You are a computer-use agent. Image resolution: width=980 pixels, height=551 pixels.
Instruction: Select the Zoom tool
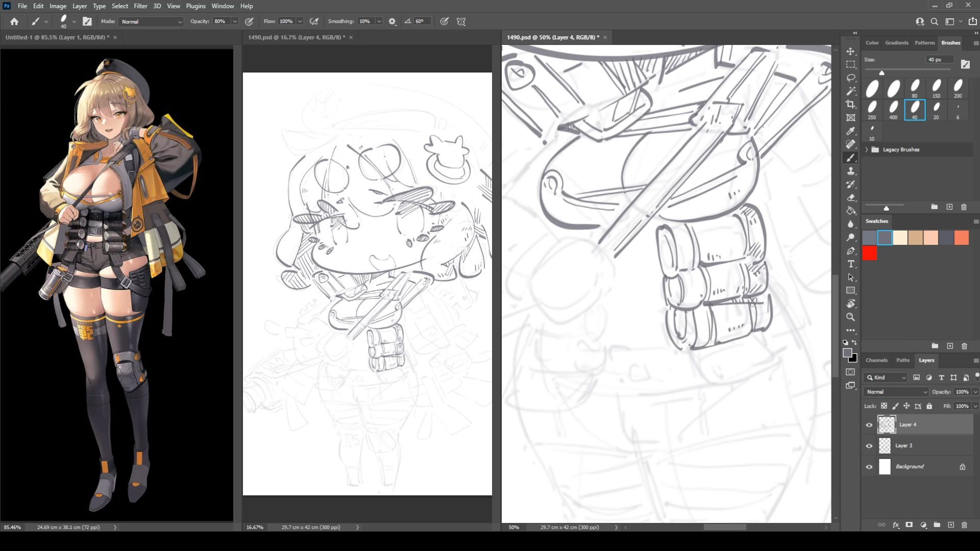pyautogui.click(x=850, y=317)
